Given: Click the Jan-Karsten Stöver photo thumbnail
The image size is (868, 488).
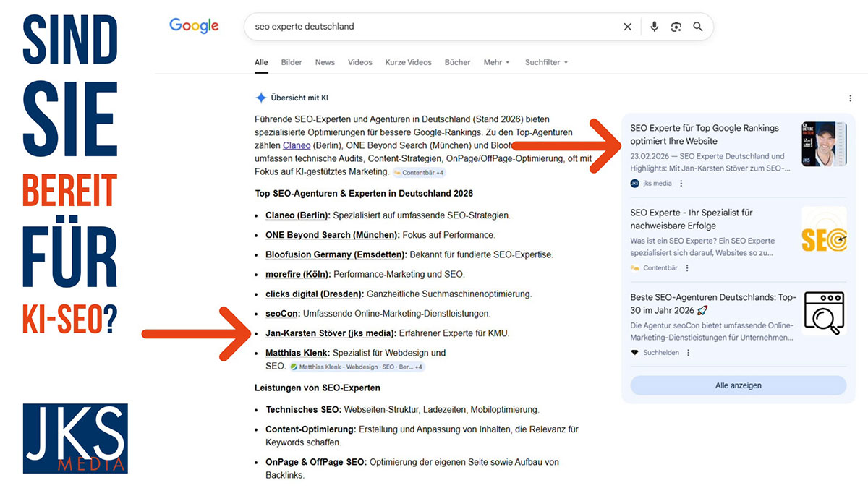Looking at the screenshot, I should coord(824,143).
